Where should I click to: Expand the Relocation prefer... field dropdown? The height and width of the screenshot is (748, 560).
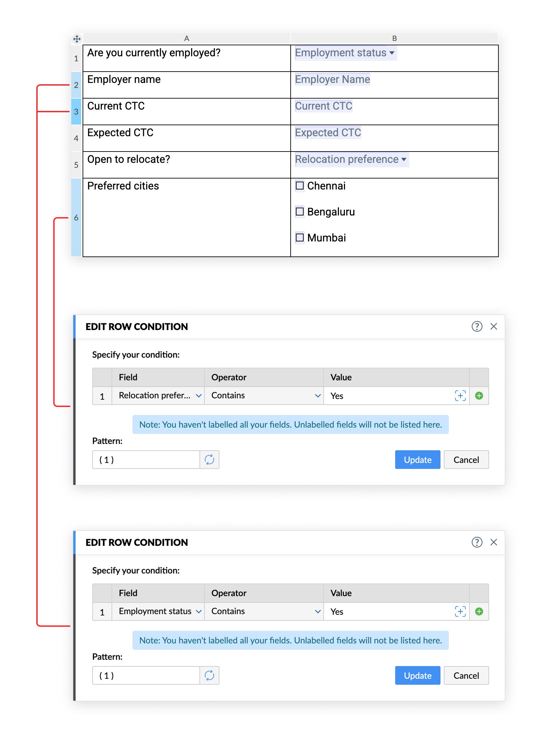tap(158, 396)
